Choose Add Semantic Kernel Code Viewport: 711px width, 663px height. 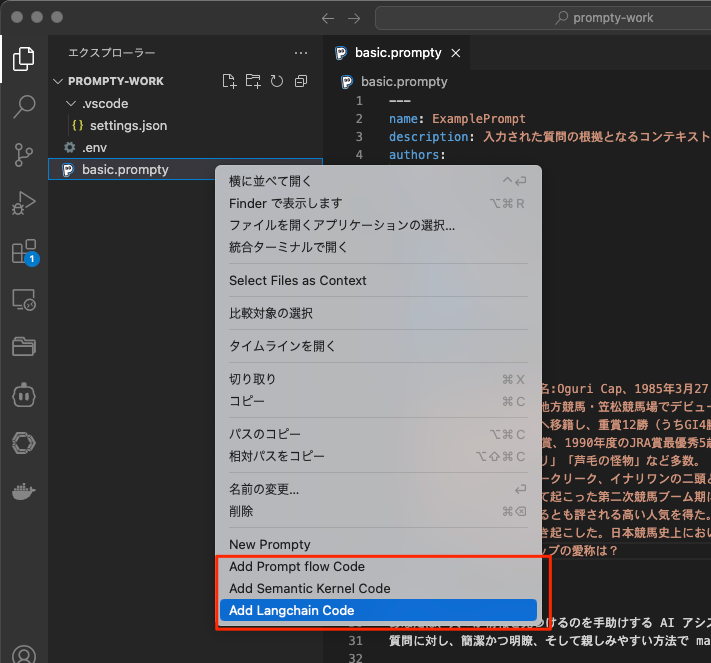click(x=378, y=589)
